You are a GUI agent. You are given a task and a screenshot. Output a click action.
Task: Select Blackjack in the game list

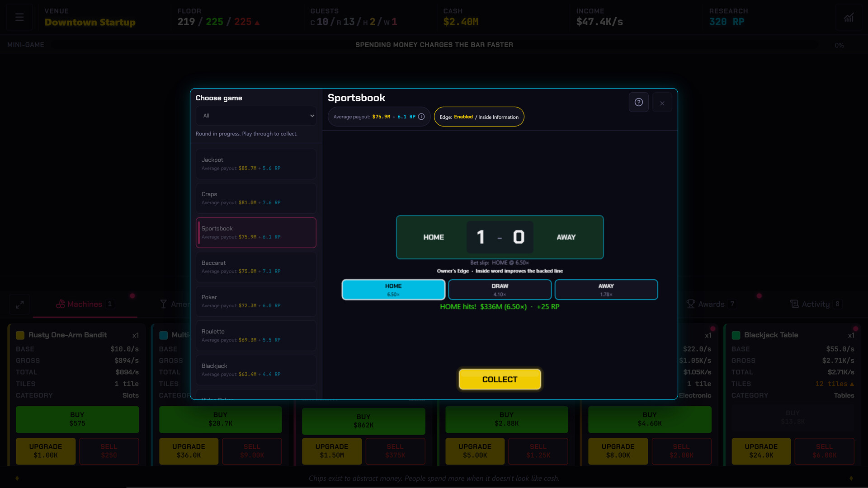pos(256,370)
